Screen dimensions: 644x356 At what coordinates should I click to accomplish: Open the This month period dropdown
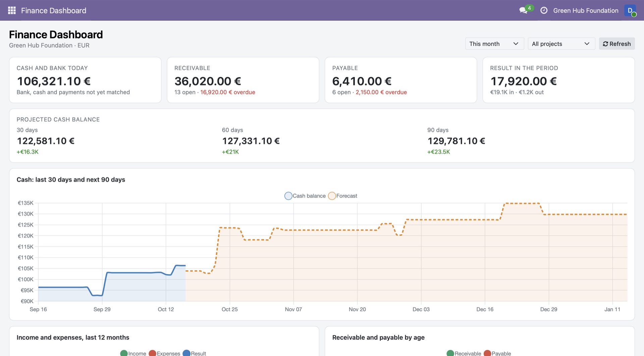[494, 44]
